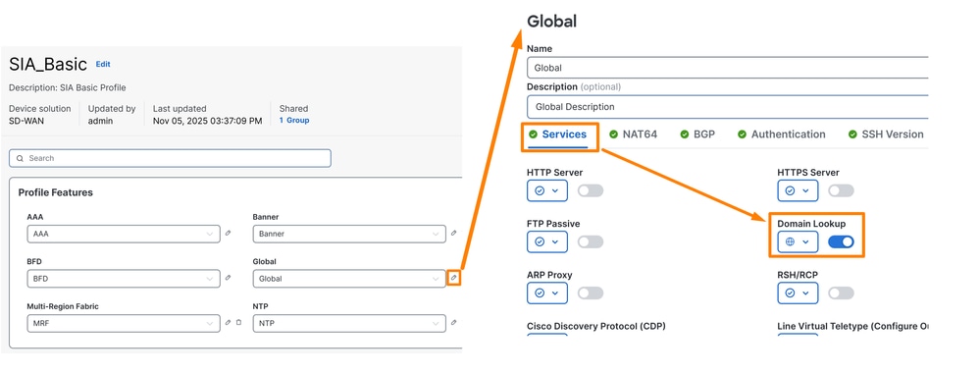Click the Multi-Region Fabric label
The height and width of the screenshot is (373, 980).
point(63,306)
